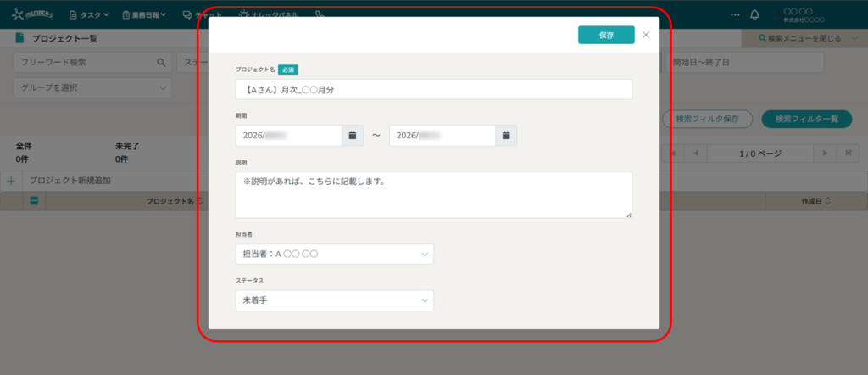Screen dimensions: 868x375
Task: Go to previous page arrow
Action: [696, 154]
